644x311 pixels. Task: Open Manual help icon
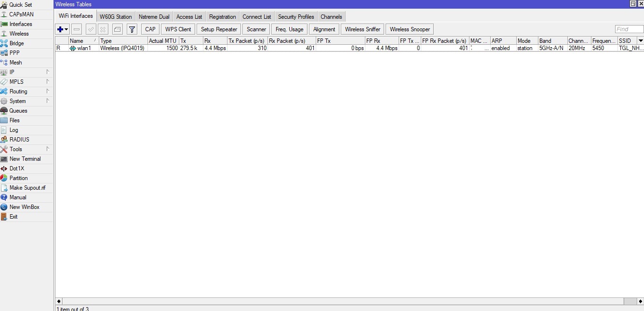tap(4, 197)
